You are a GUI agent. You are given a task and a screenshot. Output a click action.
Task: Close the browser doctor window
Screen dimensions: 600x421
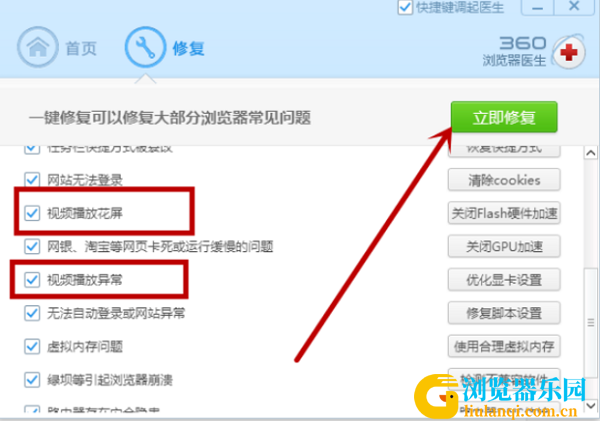574,7
